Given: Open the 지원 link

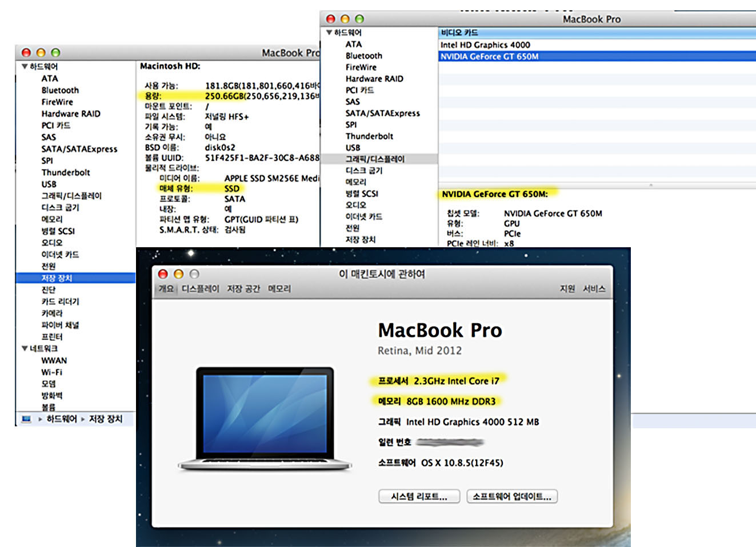Looking at the screenshot, I should tap(567, 289).
